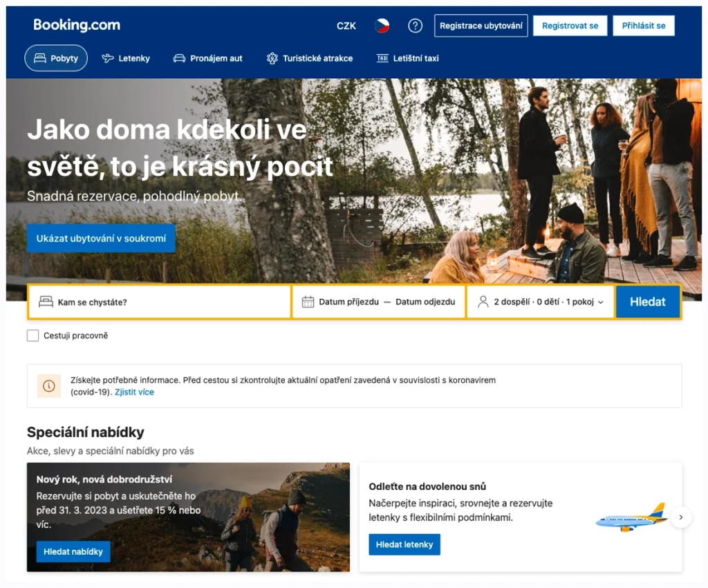
Task: Click the Snadná rezervace, pohodlný pobyt subtitle
Action: [134, 196]
